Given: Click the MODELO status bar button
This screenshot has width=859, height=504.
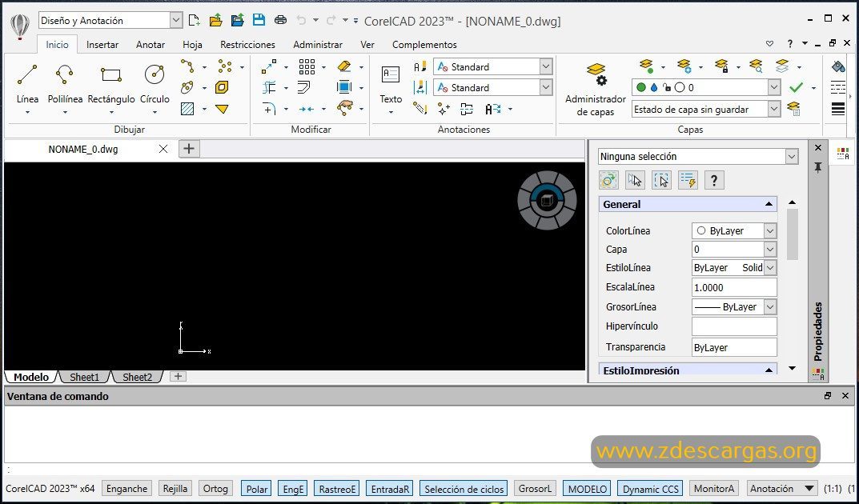Looking at the screenshot, I should coord(588,489).
